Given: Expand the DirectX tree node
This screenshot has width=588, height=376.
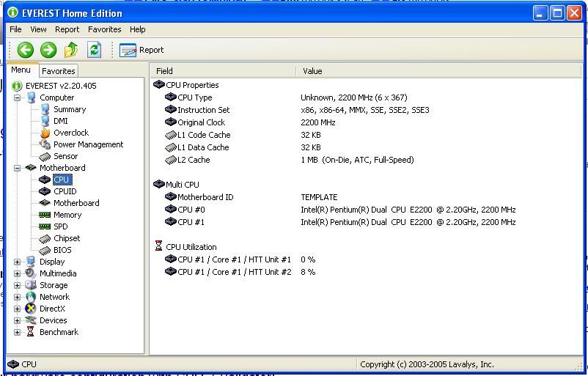Looking at the screenshot, I should pyautogui.click(x=18, y=309).
